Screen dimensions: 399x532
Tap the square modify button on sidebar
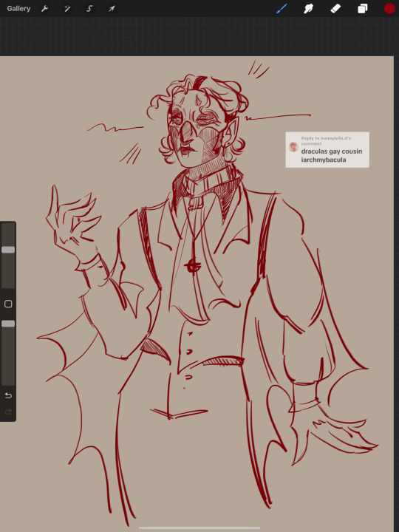pos(8,304)
